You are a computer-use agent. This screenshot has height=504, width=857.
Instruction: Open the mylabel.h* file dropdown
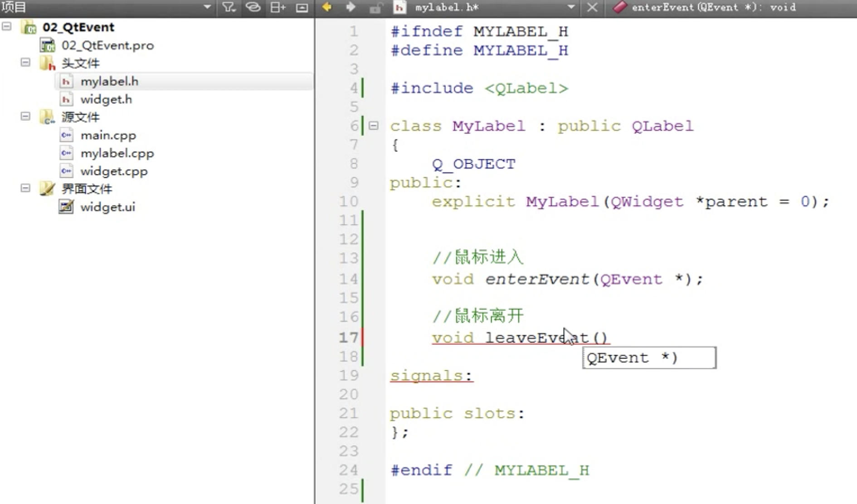[x=571, y=7]
